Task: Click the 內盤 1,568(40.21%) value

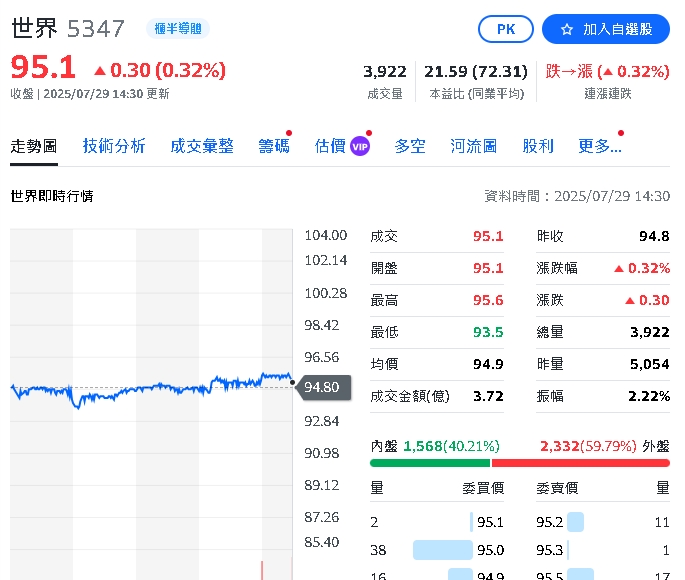Action: coord(451,446)
